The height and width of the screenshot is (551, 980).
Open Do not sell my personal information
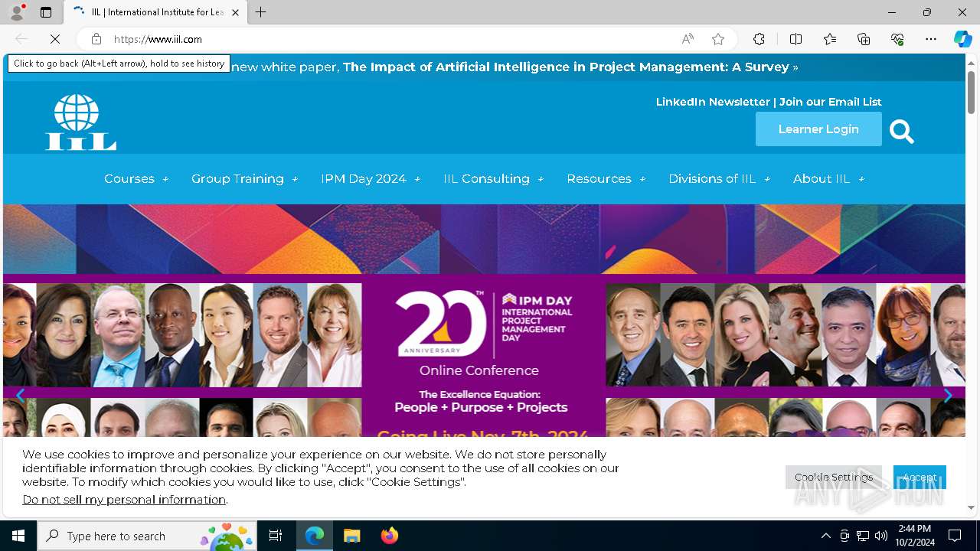tap(124, 500)
